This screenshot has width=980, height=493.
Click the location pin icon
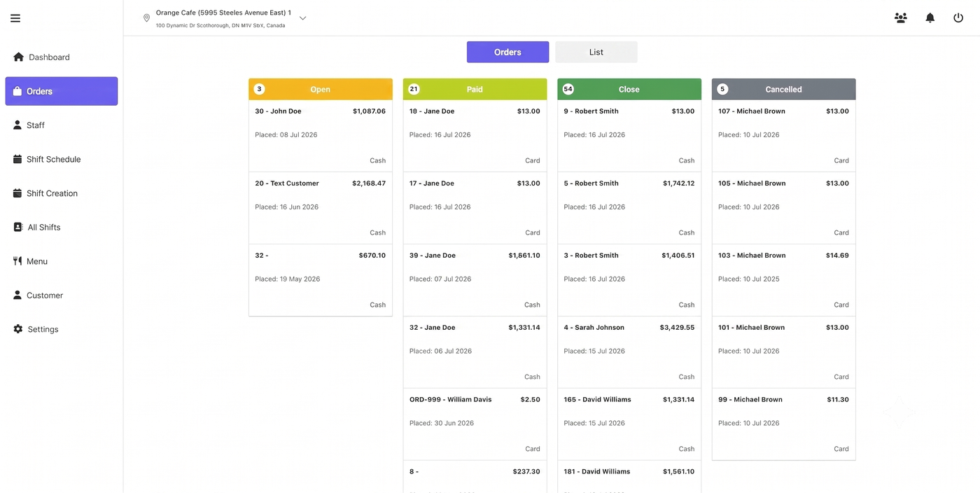coord(146,18)
